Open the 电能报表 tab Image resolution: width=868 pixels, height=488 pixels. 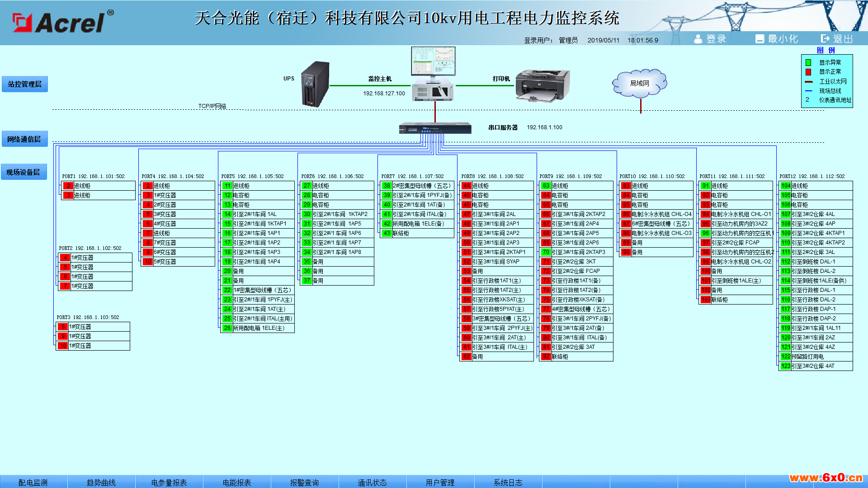(237, 482)
